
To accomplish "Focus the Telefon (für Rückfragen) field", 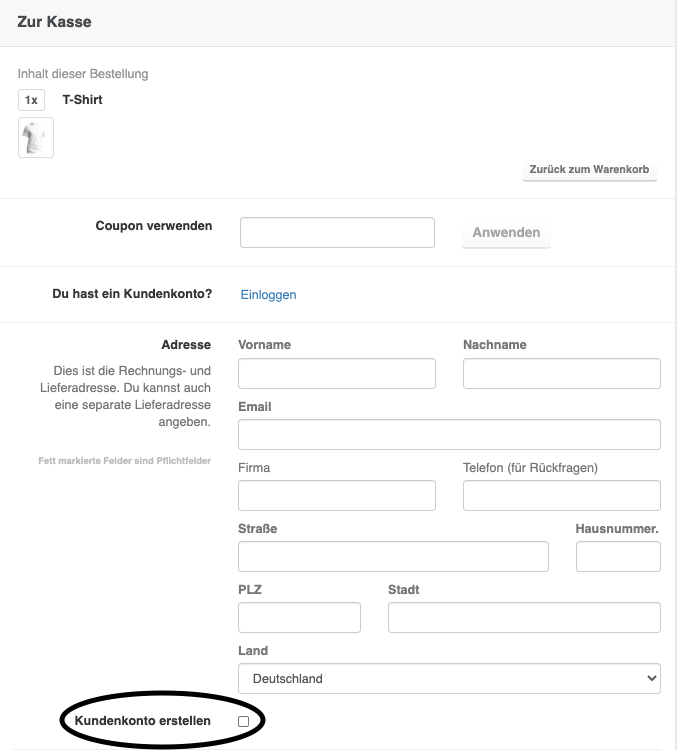I will 562,496.
